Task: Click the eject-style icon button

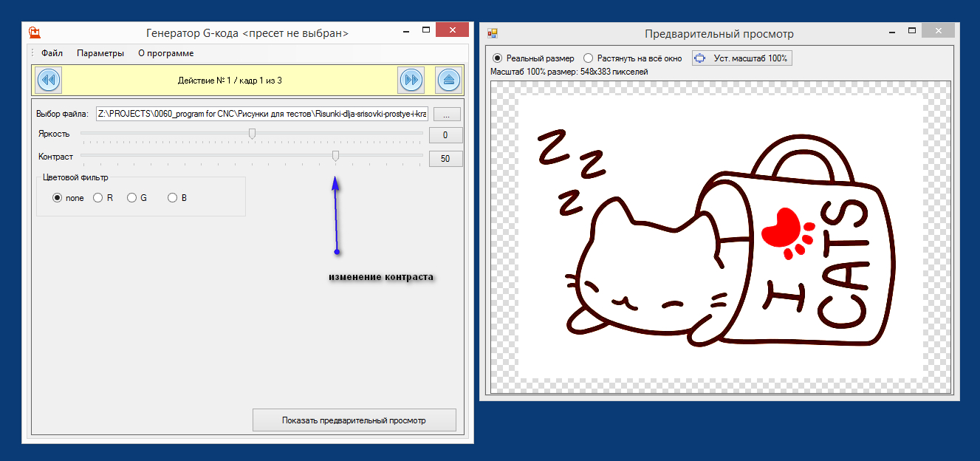Action: [x=449, y=80]
